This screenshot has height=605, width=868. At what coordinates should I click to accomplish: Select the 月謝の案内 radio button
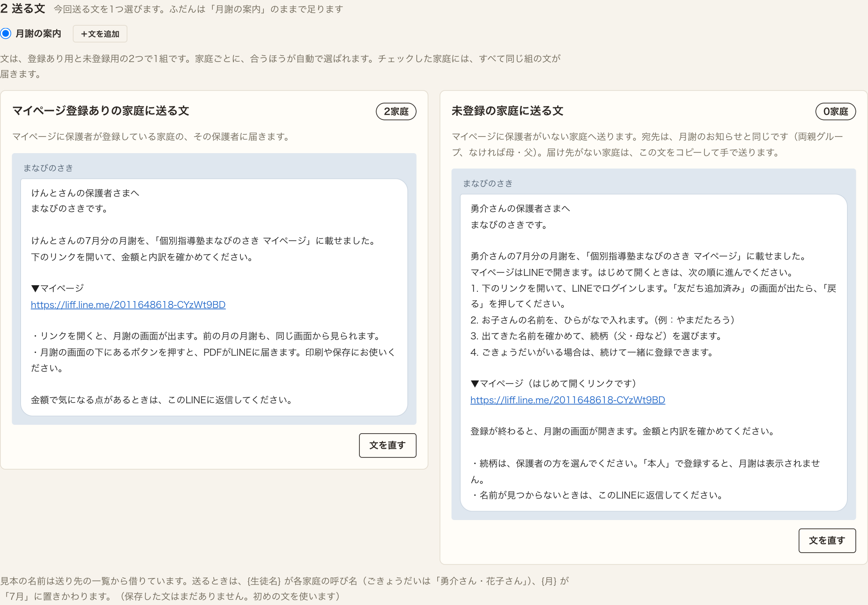coord(6,34)
